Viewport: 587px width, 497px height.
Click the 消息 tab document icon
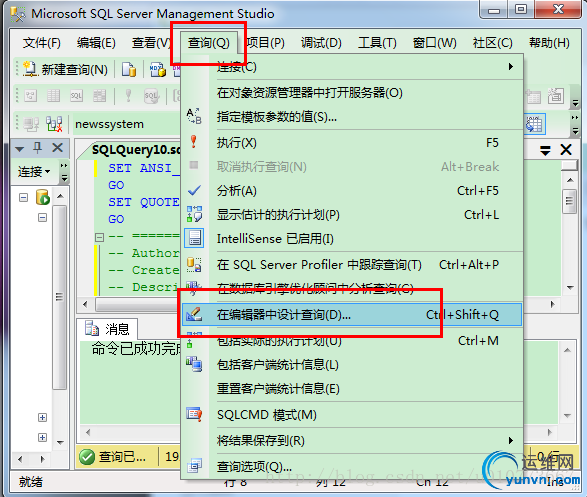[92, 328]
